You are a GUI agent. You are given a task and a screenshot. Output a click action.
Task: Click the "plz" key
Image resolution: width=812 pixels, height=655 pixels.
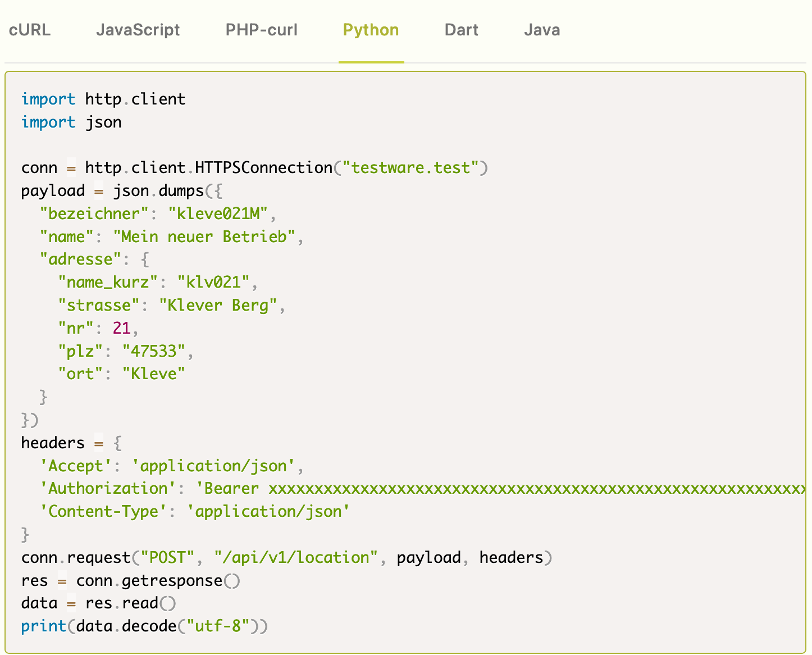[81, 351]
